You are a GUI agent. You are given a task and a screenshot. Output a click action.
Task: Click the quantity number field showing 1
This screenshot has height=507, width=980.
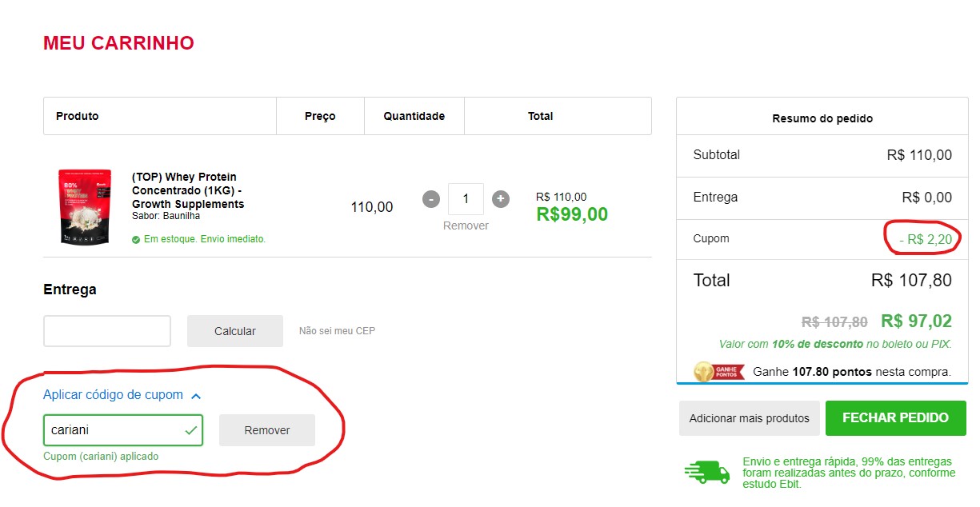point(466,199)
